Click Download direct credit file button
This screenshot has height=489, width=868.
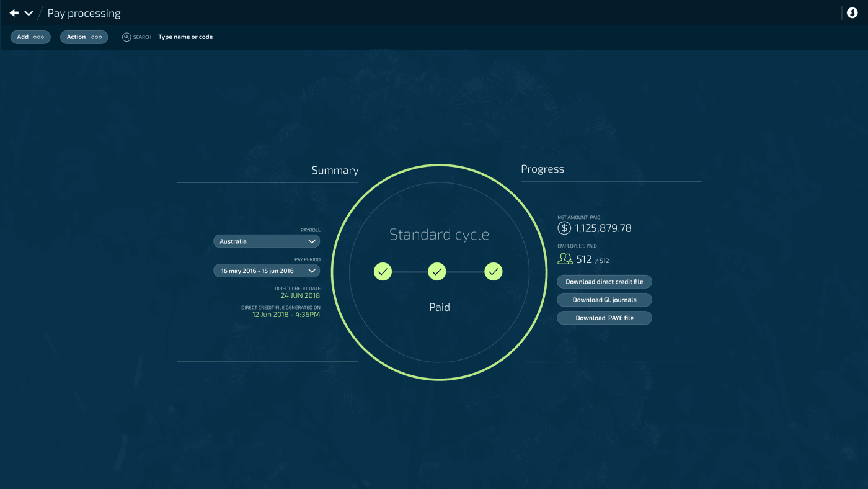[x=604, y=282]
